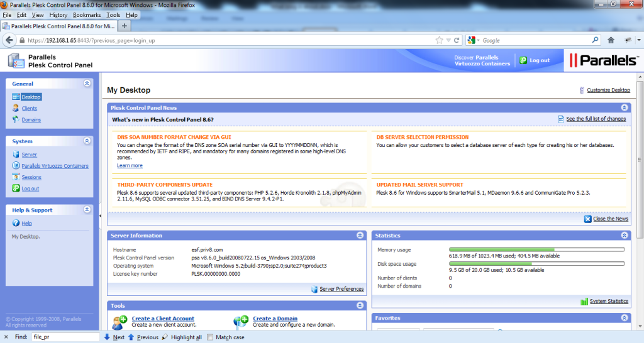Collapse the Favorites panel

(x=625, y=318)
